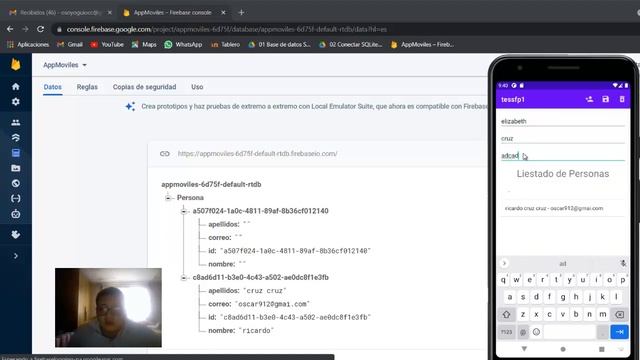This screenshot has width=640, height=360.
Task: Open a new Chrome tab
Action: tap(241, 13)
